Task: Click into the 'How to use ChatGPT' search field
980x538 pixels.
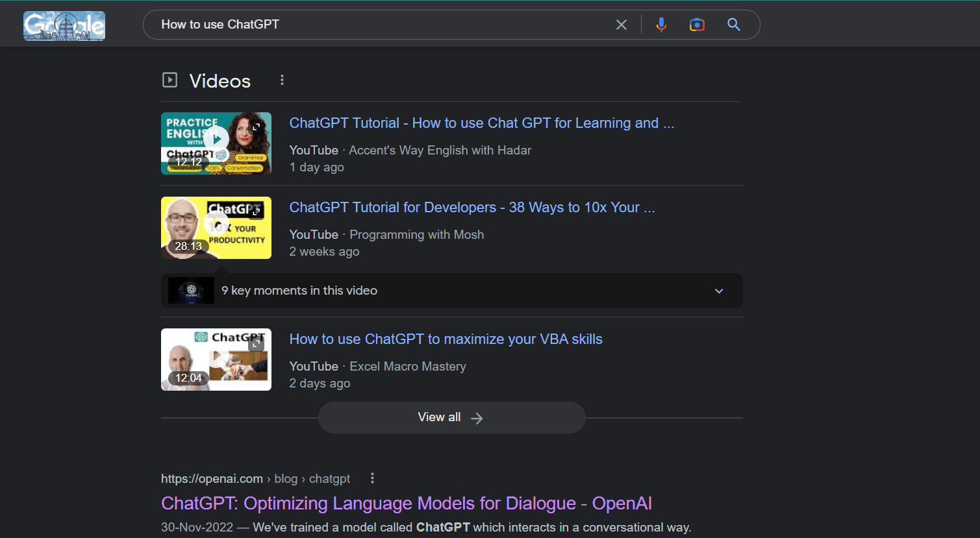Action: tap(383, 25)
